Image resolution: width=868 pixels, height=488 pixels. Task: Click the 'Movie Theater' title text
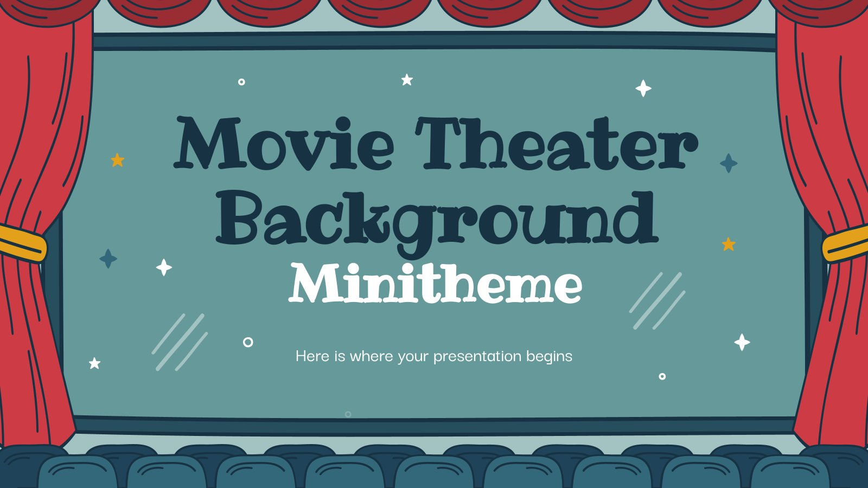435,143
